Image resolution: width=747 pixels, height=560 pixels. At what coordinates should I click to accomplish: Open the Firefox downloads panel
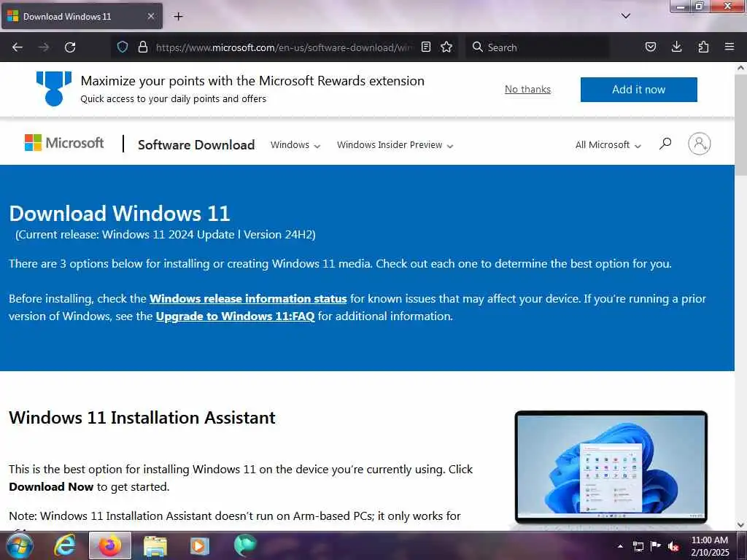pos(676,47)
